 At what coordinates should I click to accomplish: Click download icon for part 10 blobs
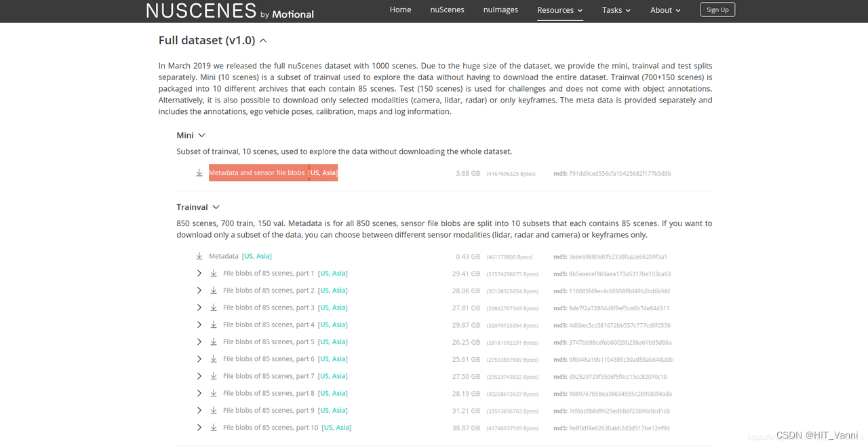click(214, 428)
